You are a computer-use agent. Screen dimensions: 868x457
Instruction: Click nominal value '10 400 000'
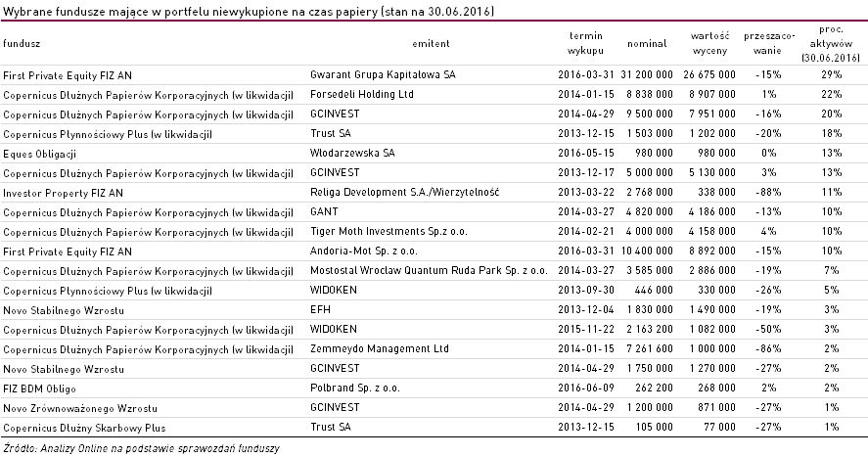click(x=647, y=251)
